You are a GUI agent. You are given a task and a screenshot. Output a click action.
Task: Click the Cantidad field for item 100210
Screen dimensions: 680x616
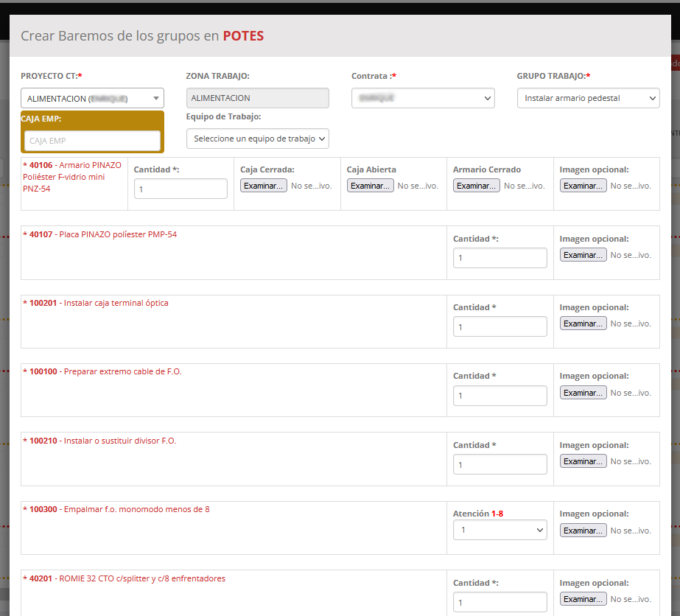(x=500, y=464)
